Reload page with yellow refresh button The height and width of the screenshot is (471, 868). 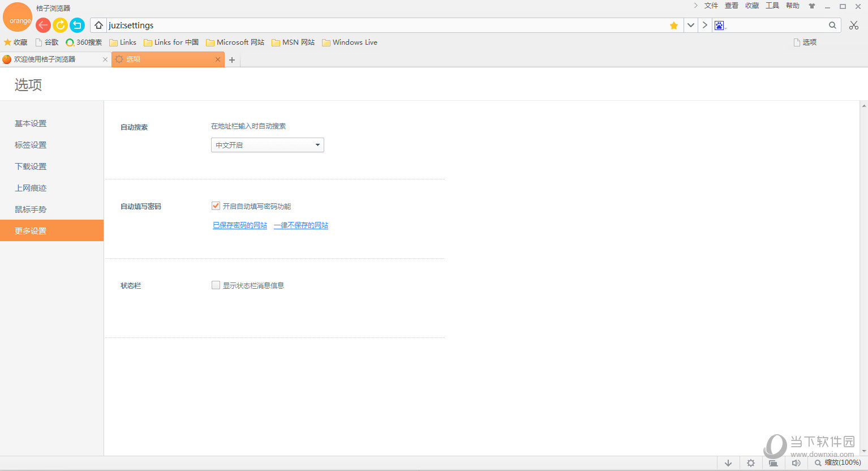click(x=60, y=25)
